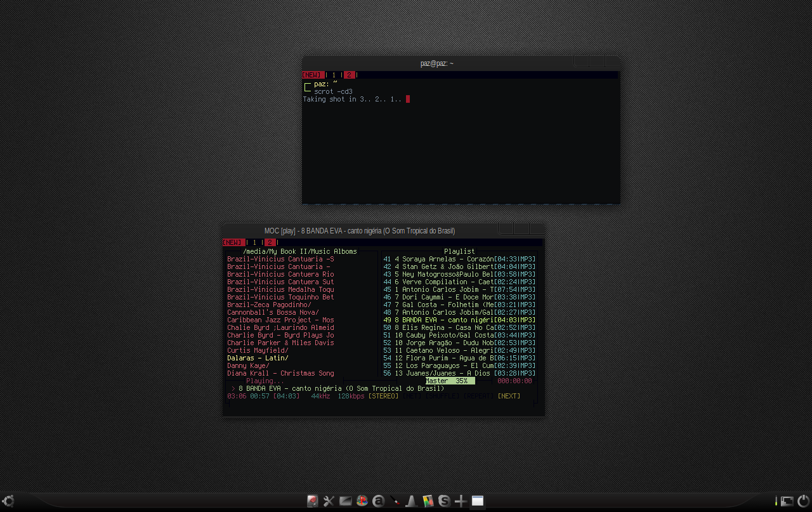Open the Ubuntu logo menu in the panel
Screen dimensions: 812x512
pos(8,501)
